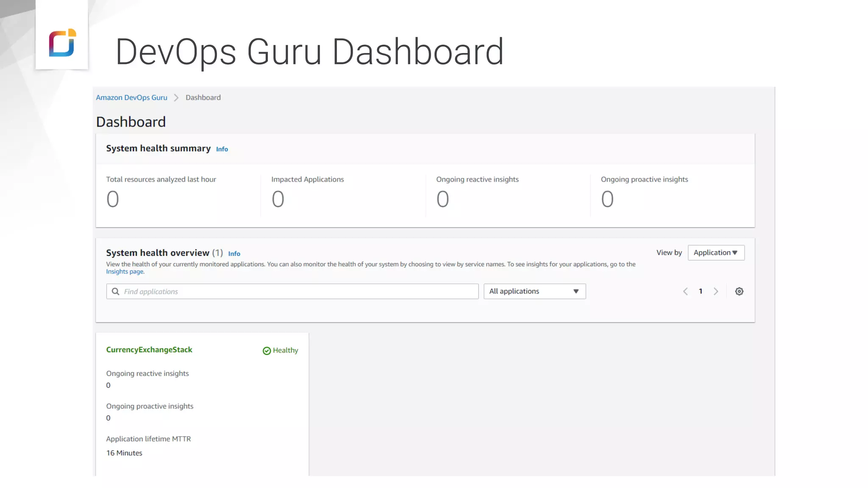Open the CurrencyExchangeStack application
The height and width of the screenshot is (488, 868).
coord(149,349)
